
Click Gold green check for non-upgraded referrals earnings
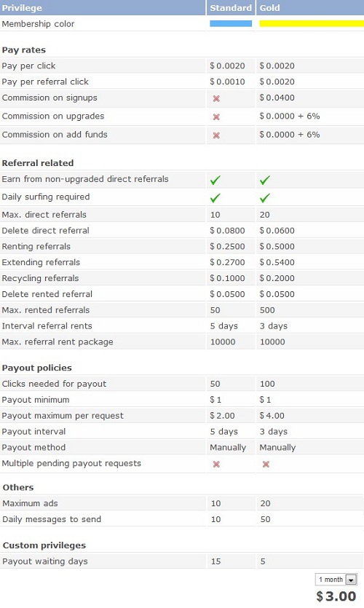pyautogui.click(x=265, y=180)
